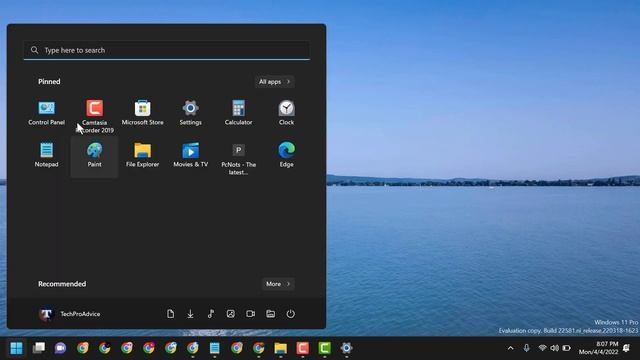Open the pinned Clock app
The width and height of the screenshot is (640, 360).
286,113
